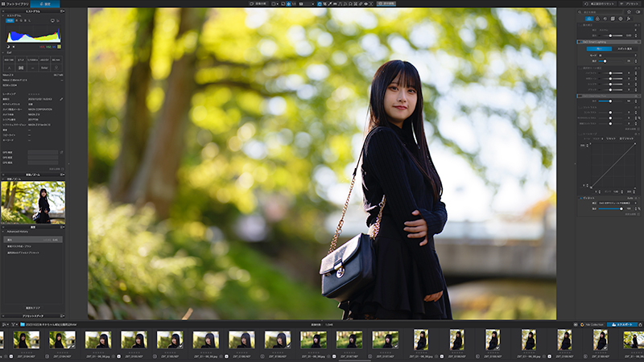Adjust the exposure compensation slider
Screen dimensions: 644x362
point(611,35)
